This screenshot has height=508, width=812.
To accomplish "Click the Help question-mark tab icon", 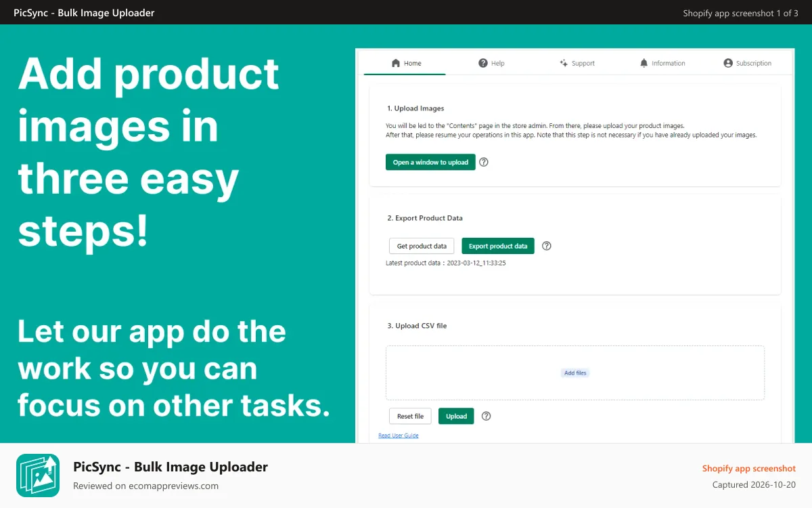I will [x=483, y=63].
